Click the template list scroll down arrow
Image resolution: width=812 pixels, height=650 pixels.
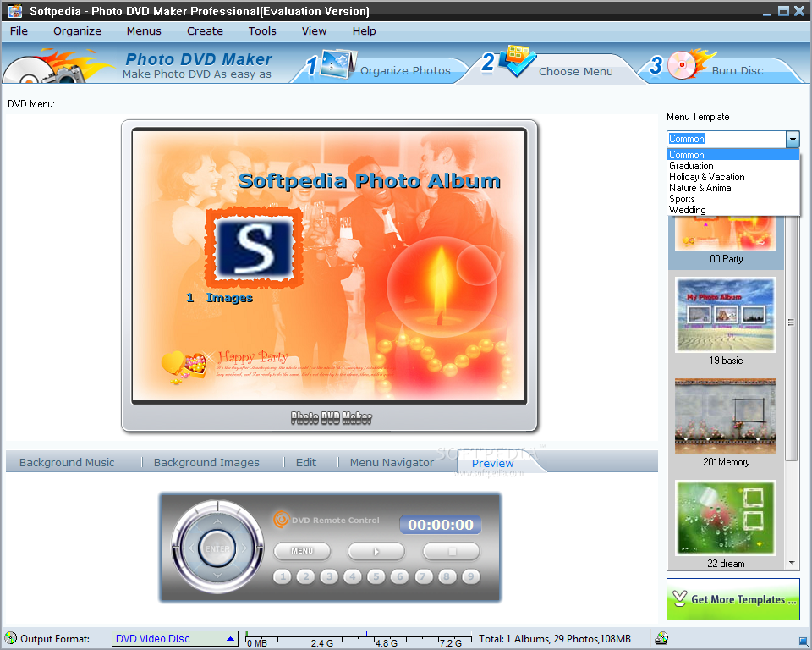(x=792, y=562)
